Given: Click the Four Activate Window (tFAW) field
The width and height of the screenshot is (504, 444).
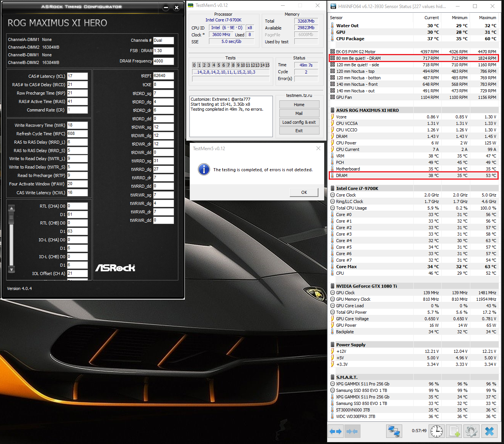Looking at the screenshot, I should click(x=77, y=184).
